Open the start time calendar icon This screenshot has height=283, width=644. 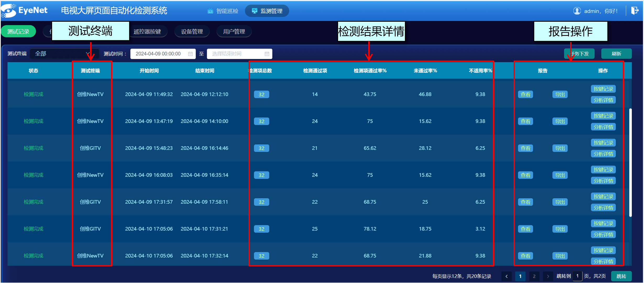(x=190, y=54)
